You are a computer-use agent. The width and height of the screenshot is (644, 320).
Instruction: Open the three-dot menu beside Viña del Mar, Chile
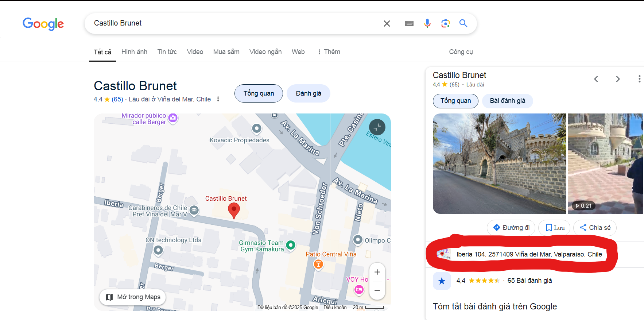pyautogui.click(x=218, y=99)
